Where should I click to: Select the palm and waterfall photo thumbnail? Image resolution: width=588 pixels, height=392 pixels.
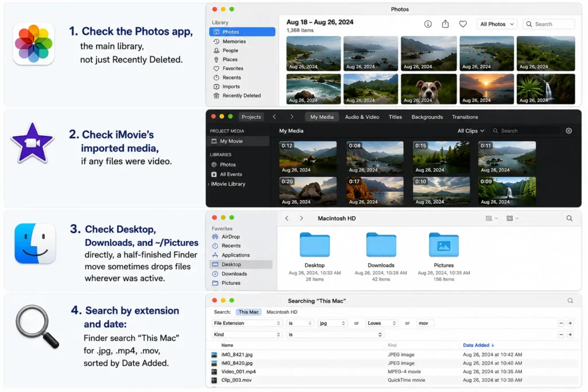(x=546, y=89)
